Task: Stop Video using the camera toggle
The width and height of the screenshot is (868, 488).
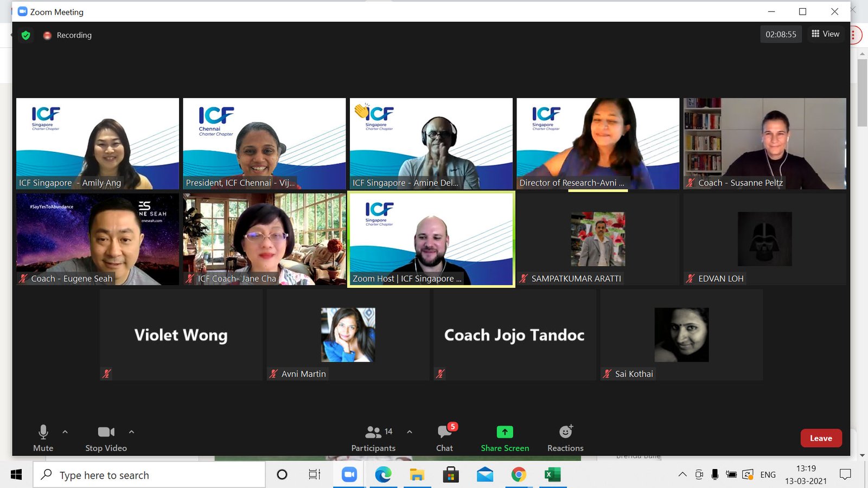Action: click(x=106, y=438)
